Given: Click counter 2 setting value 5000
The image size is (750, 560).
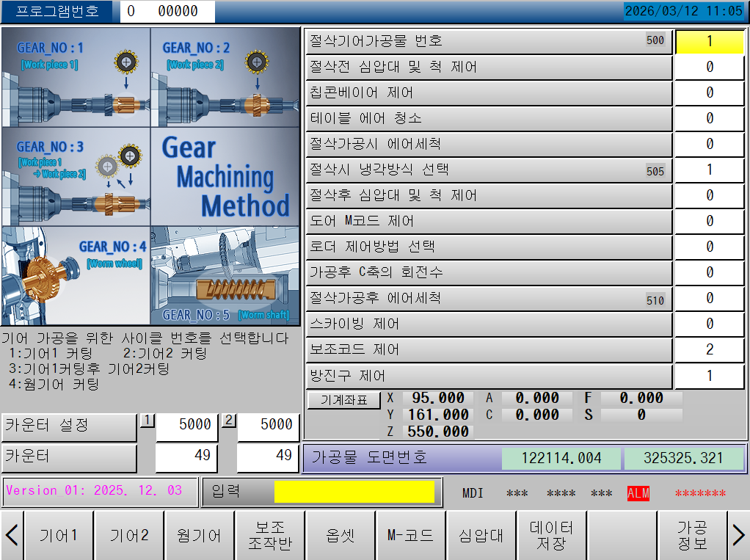Looking at the screenshot, I should coord(268,426).
